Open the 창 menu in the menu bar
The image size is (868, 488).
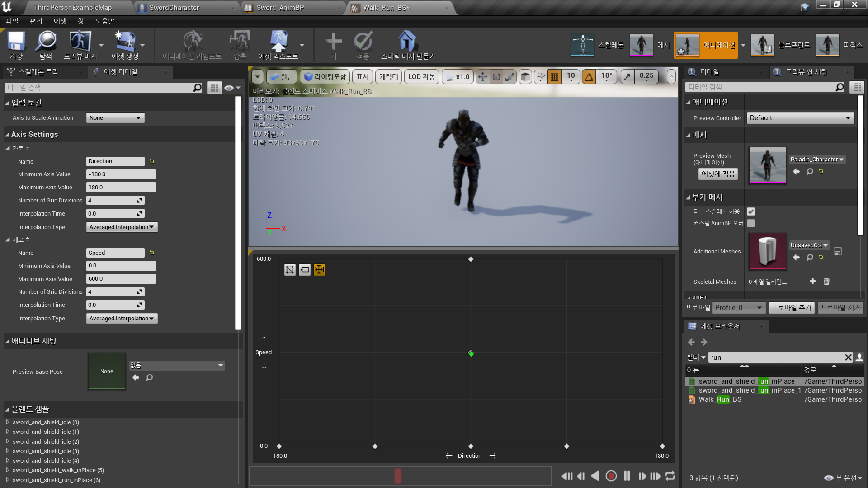(x=80, y=21)
